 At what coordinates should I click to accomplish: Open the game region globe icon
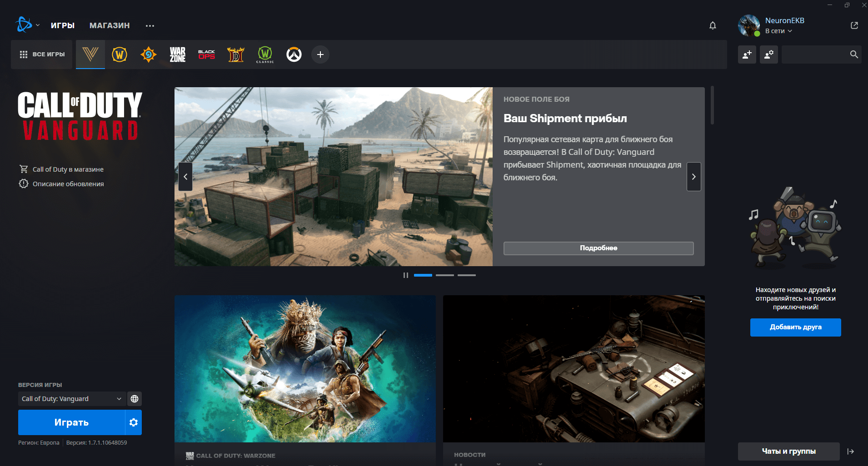click(135, 399)
